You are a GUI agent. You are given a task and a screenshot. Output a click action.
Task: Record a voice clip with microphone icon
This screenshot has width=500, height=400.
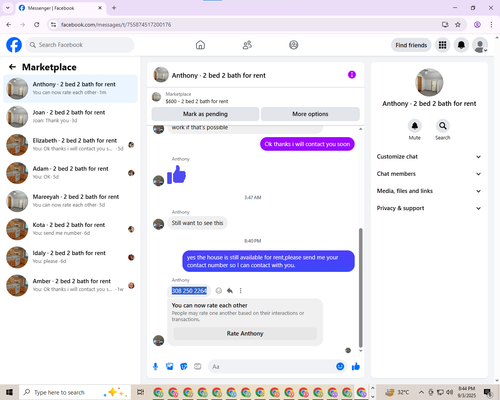point(155,367)
